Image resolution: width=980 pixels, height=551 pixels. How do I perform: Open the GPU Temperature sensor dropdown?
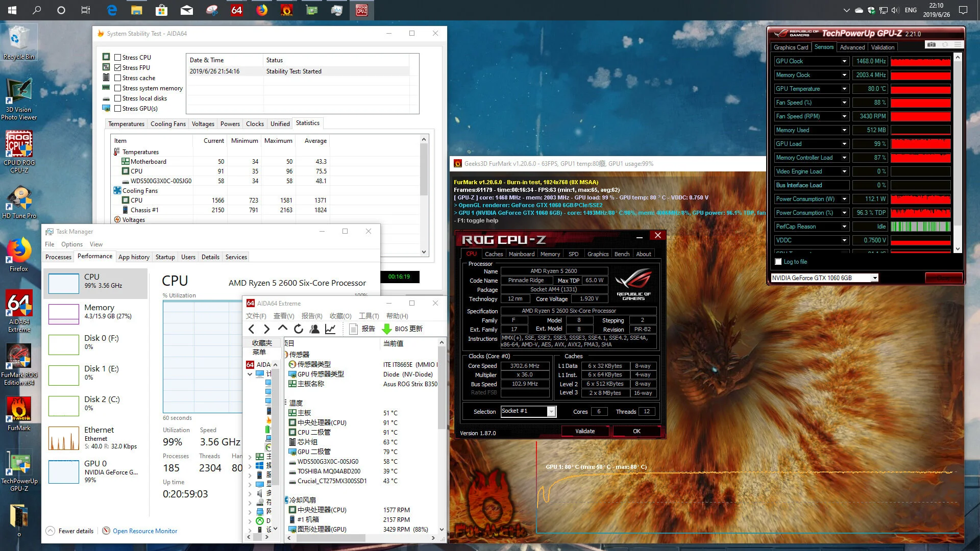click(x=844, y=89)
